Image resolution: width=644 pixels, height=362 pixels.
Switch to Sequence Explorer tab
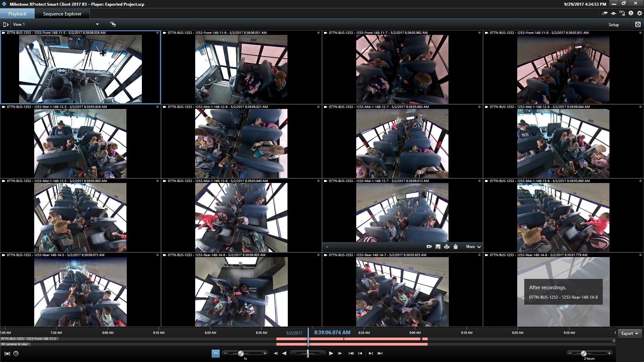click(62, 14)
